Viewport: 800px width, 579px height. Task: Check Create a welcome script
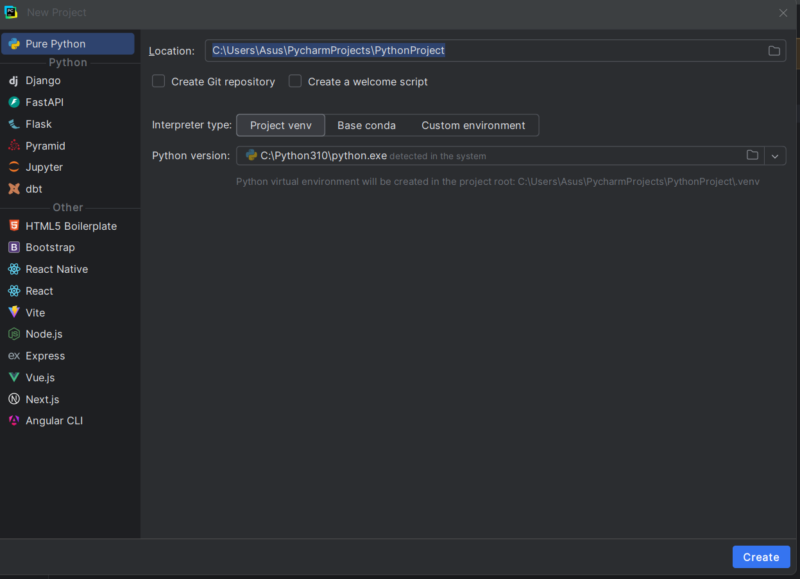tap(295, 81)
